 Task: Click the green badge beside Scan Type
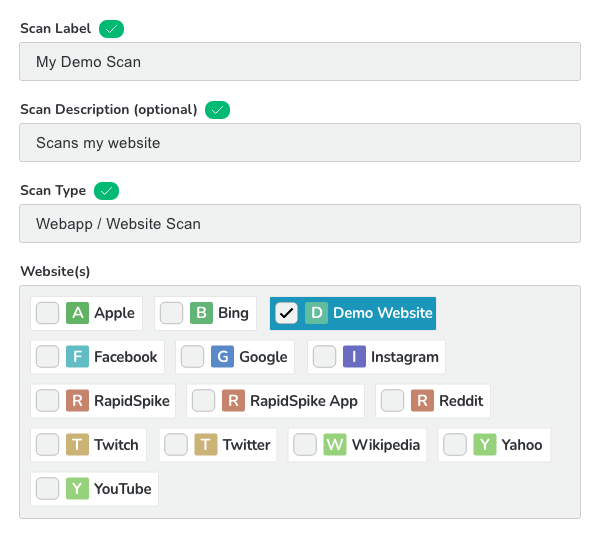click(x=106, y=190)
